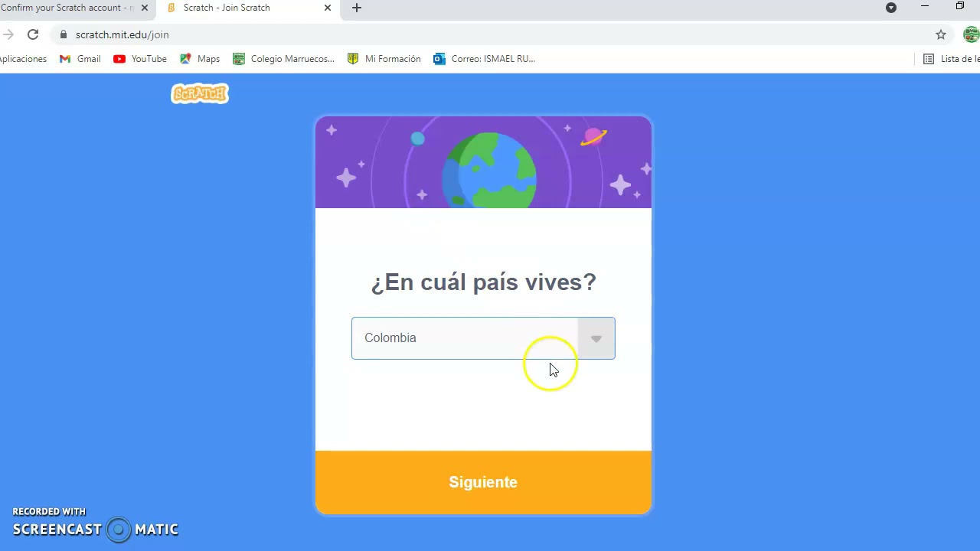Image resolution: width=980 pixels, height=551 pixels.
Task: Open Gmail bookmark
Action: pos(80,59)
